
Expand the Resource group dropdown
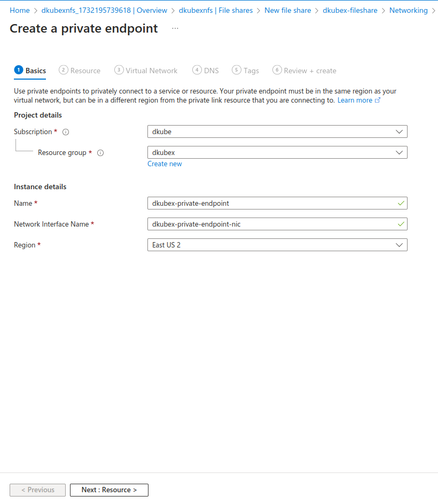[277, 152]
